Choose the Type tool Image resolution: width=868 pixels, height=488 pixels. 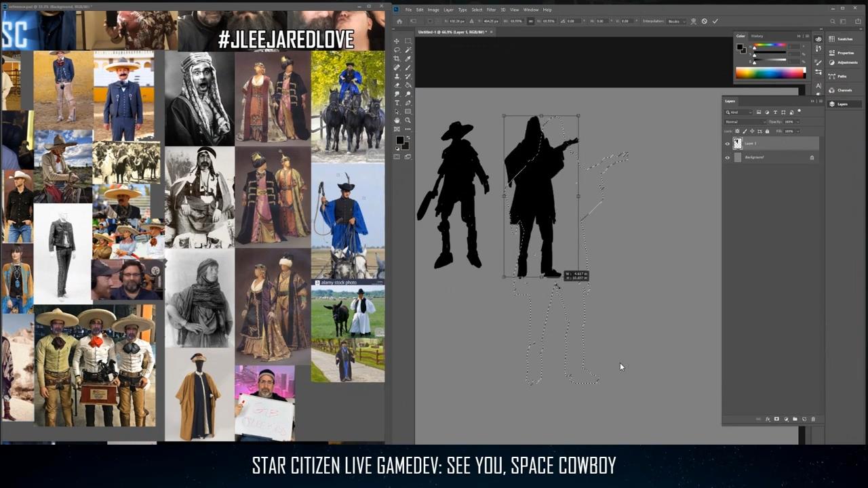[397, 103]
